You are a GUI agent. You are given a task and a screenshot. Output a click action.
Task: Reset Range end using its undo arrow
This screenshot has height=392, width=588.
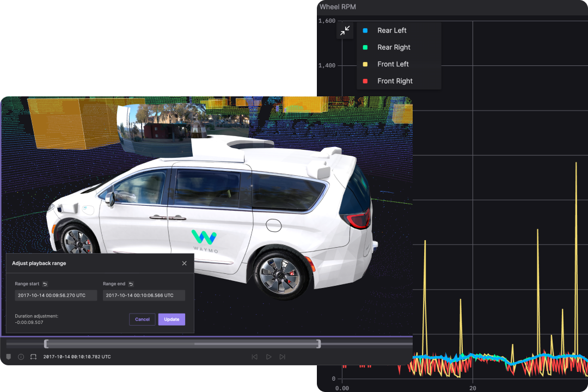(130, 284)
